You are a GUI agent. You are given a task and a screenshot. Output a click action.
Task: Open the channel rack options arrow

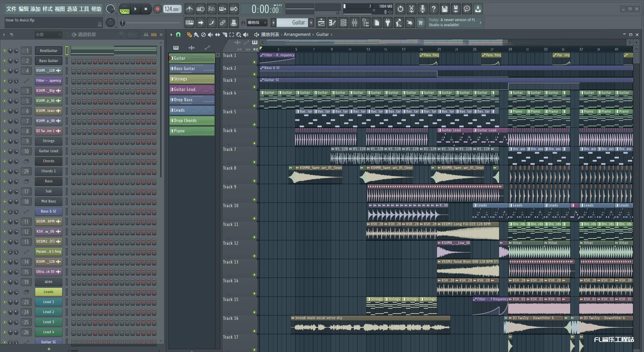4,35
